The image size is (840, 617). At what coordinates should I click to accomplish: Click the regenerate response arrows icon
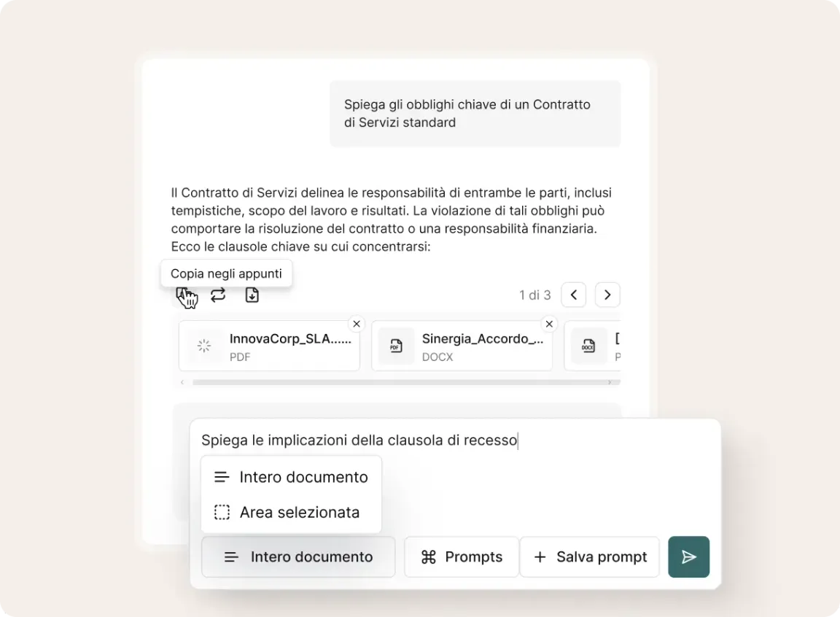(x=218, y=295)
